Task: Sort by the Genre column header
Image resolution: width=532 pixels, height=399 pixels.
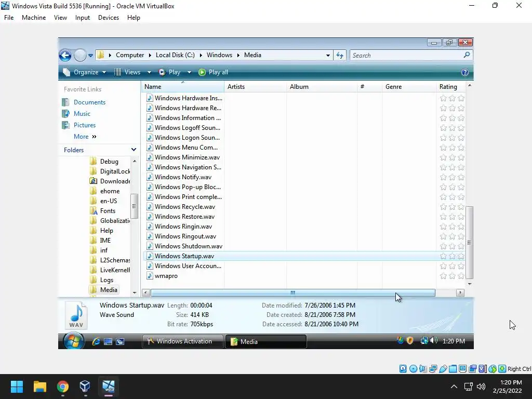Action: click(409, 87)
